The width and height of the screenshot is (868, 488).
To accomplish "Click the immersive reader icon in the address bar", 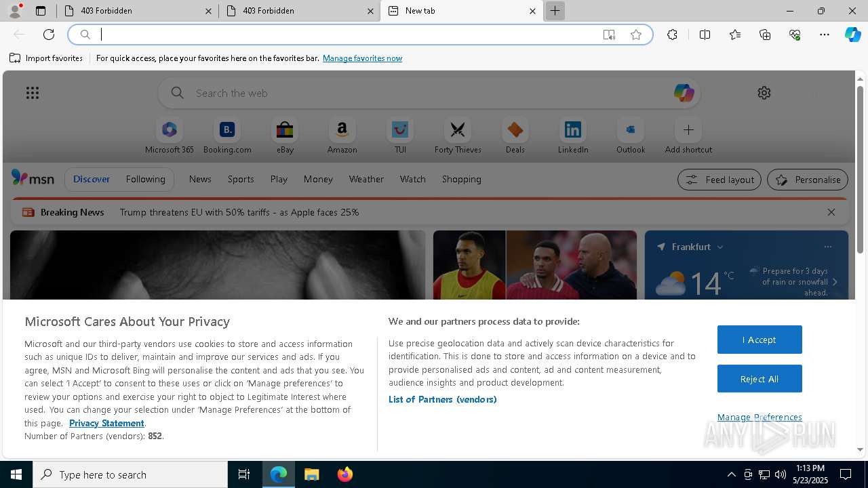I will tap(609, 35).
